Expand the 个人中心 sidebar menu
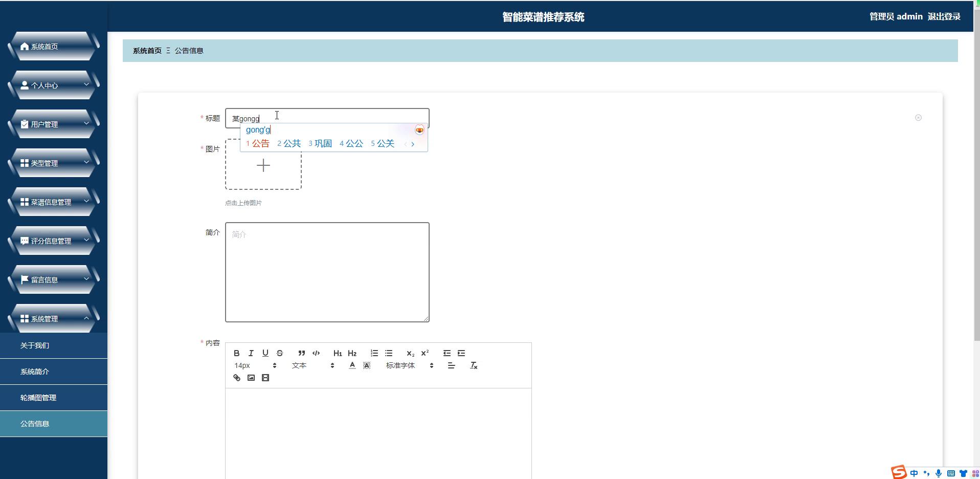980x479 pixels. pos(53,85)
